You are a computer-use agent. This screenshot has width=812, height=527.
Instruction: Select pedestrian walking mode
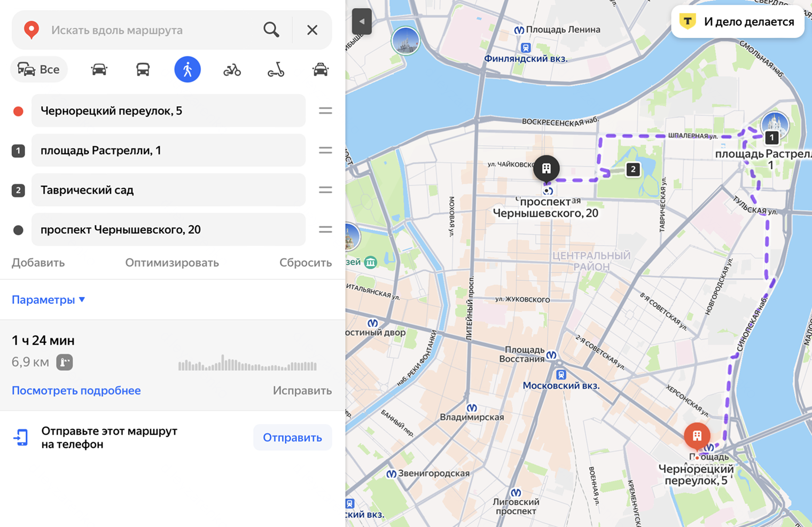coord(188,69)
